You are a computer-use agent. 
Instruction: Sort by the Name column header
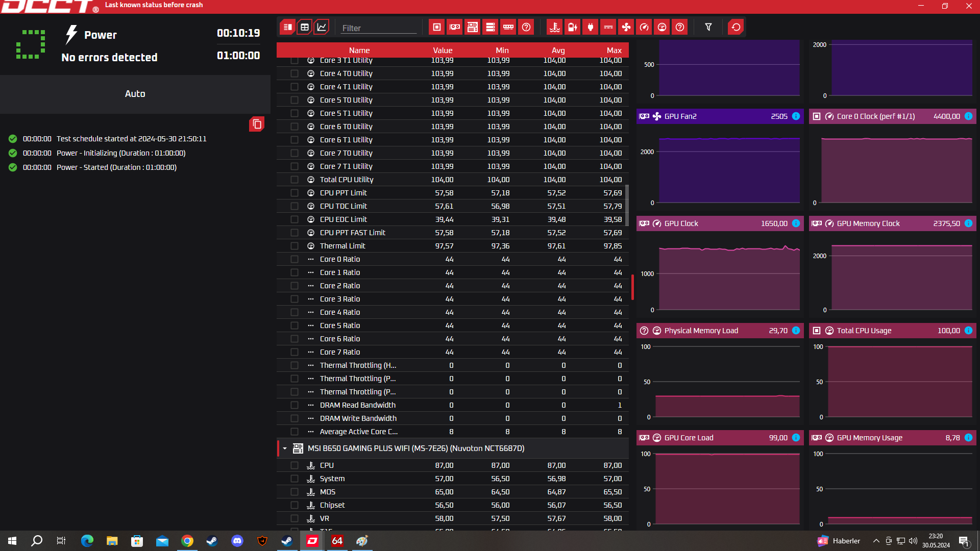[x=359, y=50]
